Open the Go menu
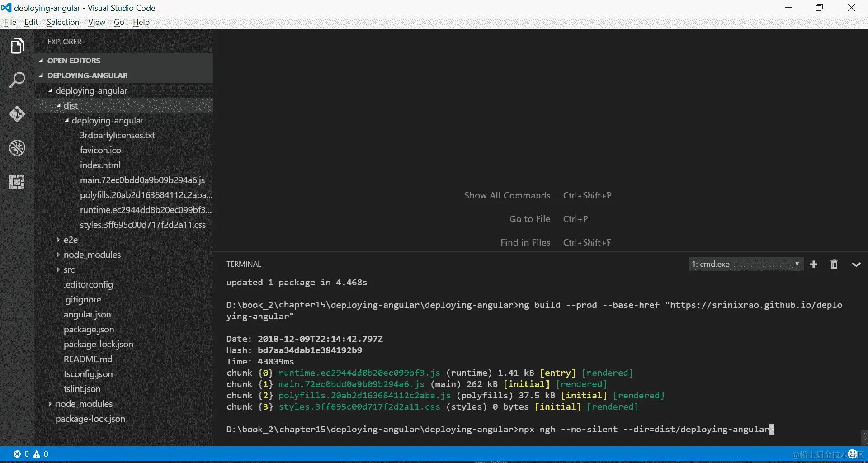Viewport: 868px width, 463px height. [119, 22]
